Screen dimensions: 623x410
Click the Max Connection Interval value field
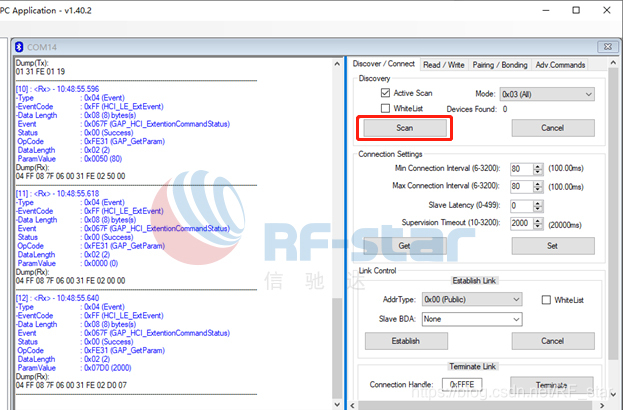point(522,187)
